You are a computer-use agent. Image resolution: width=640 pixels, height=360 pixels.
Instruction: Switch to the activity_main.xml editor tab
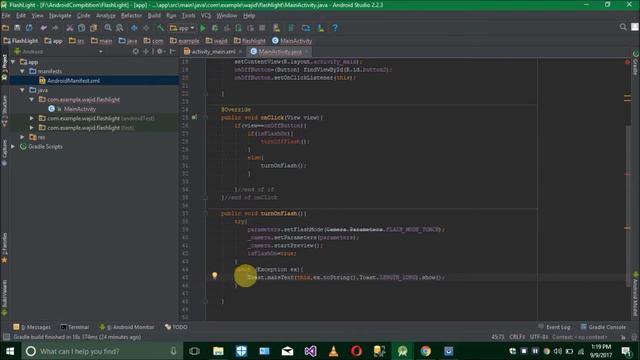(213, 51)
